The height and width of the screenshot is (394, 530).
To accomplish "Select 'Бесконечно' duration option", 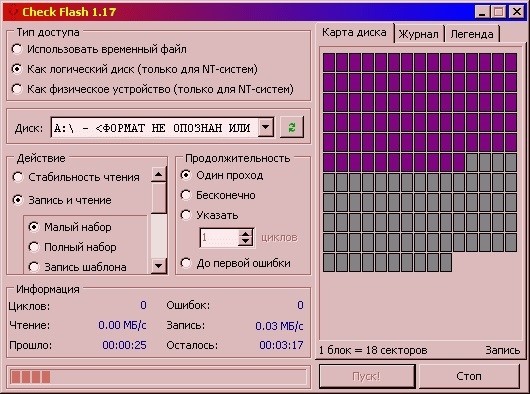I will [218, 195].
